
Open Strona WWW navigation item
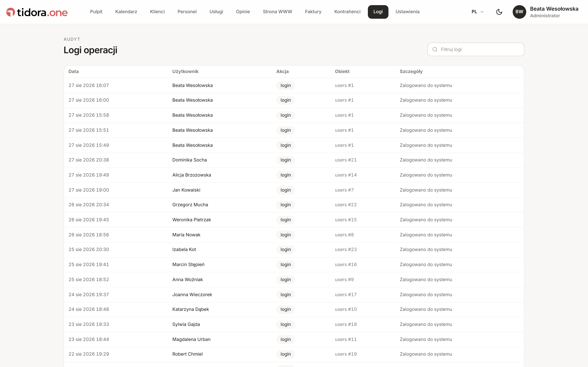(x=277, y=12)
